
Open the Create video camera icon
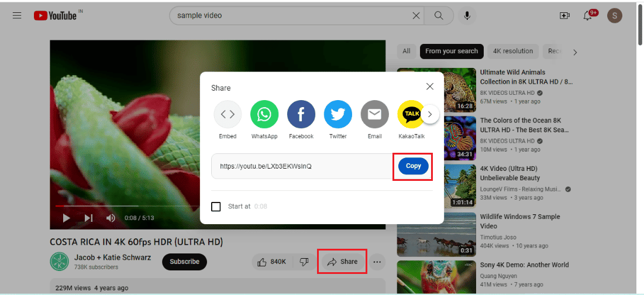564,16
